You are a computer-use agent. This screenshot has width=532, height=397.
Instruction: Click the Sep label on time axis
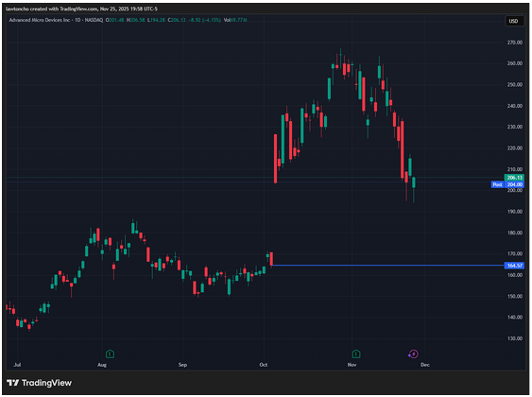point(182,365)
